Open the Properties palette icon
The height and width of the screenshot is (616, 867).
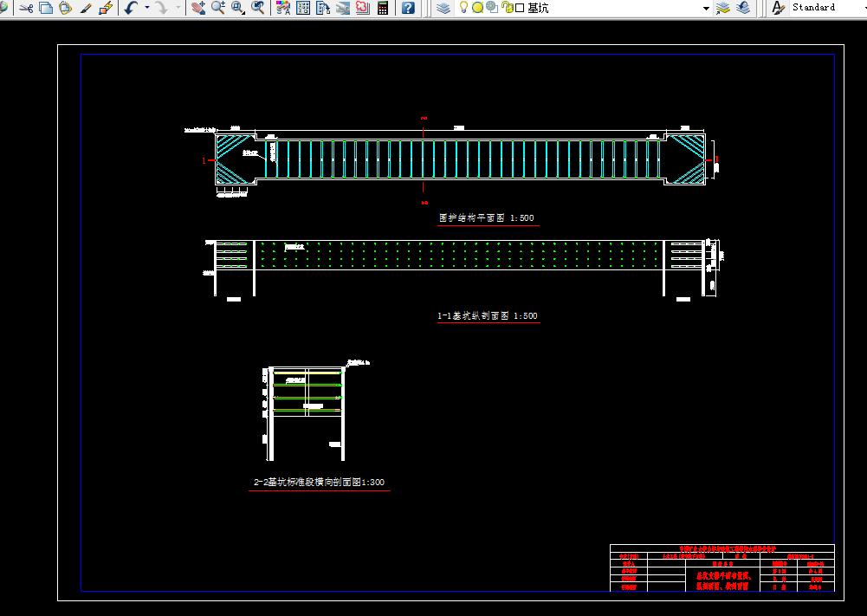pos(283,8)
